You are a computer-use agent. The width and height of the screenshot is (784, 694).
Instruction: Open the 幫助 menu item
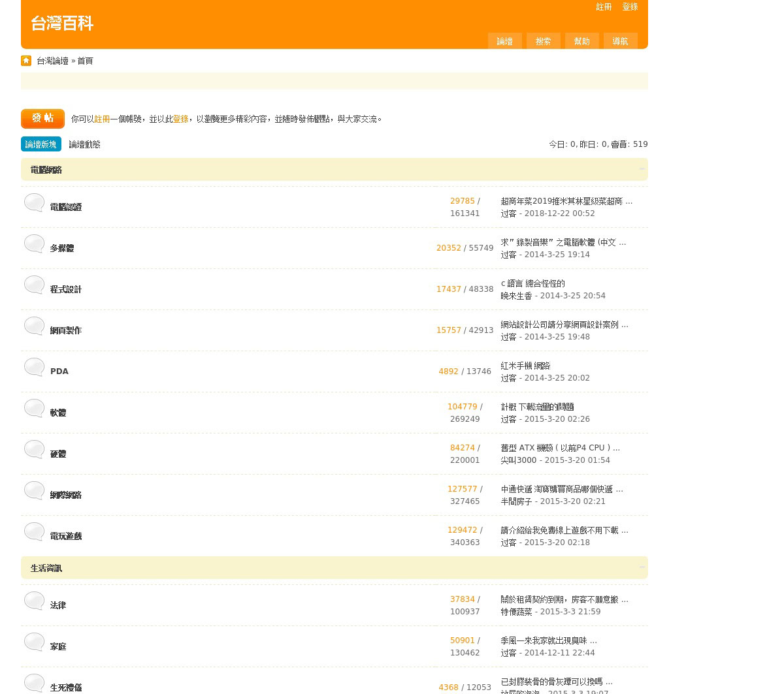point(581,41)
